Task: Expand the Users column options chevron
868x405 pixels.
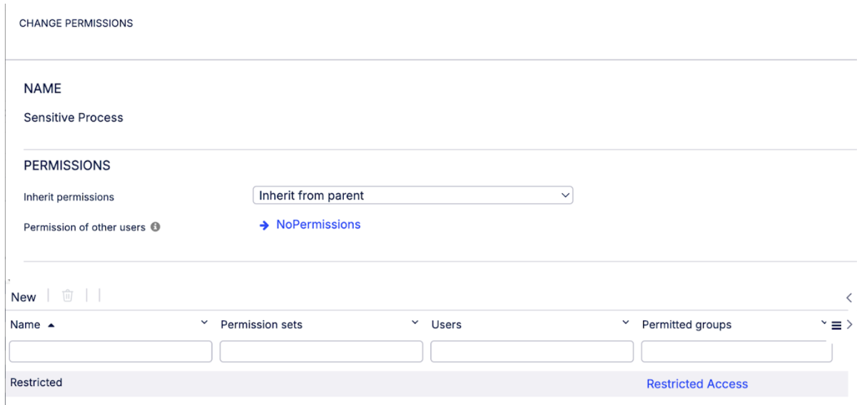Action: click(x=626, y=323)
